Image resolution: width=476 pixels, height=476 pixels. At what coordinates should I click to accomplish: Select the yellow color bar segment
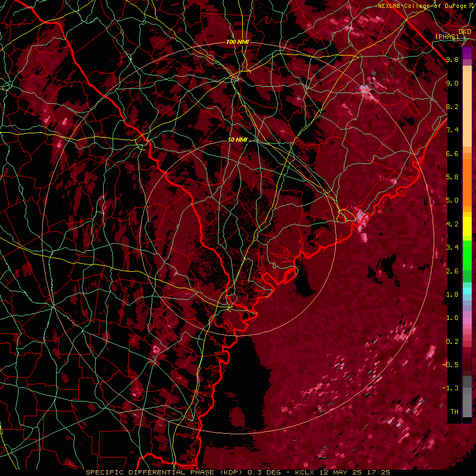pos(467,226)
